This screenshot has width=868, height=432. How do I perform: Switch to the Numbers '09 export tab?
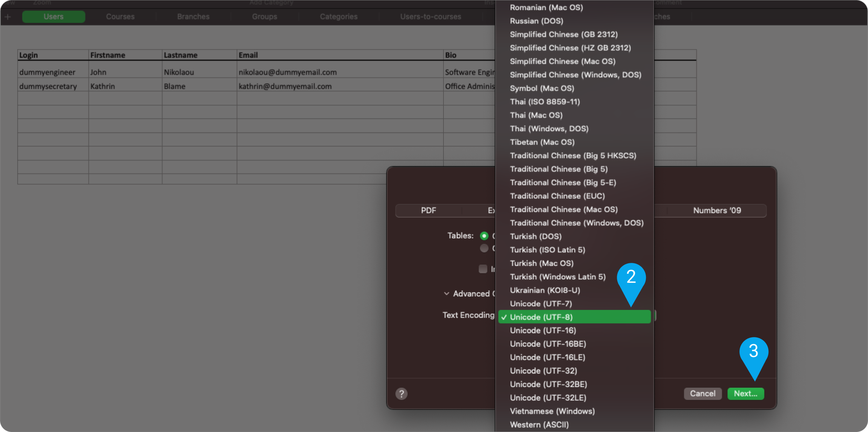coord(716,210)
